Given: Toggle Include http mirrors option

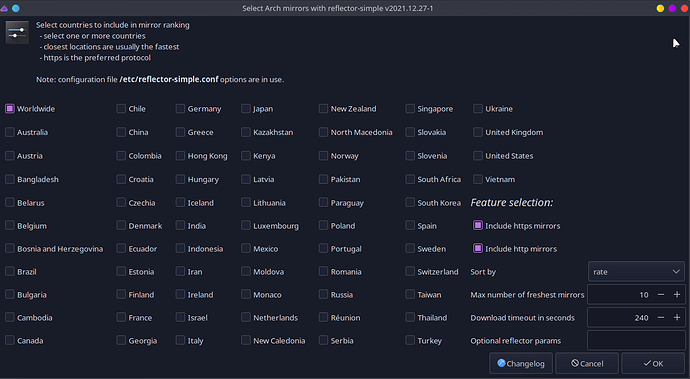Looking at the screenshot, I should (x=477, y=248).
